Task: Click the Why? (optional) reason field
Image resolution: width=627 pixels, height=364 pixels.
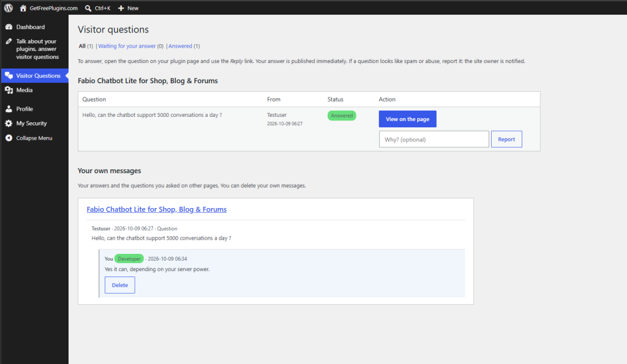Action: (434, 139)
